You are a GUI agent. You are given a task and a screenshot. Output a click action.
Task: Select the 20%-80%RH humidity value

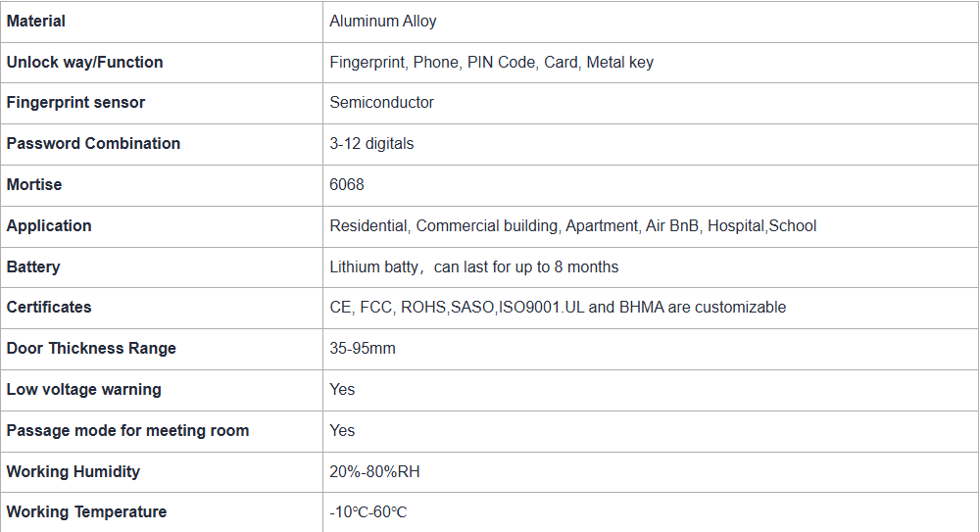[x=374, y=471]
